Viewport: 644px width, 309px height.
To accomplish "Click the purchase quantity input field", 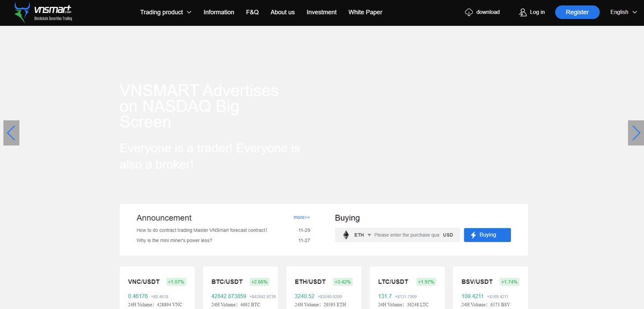I will [x=407, y=235].
